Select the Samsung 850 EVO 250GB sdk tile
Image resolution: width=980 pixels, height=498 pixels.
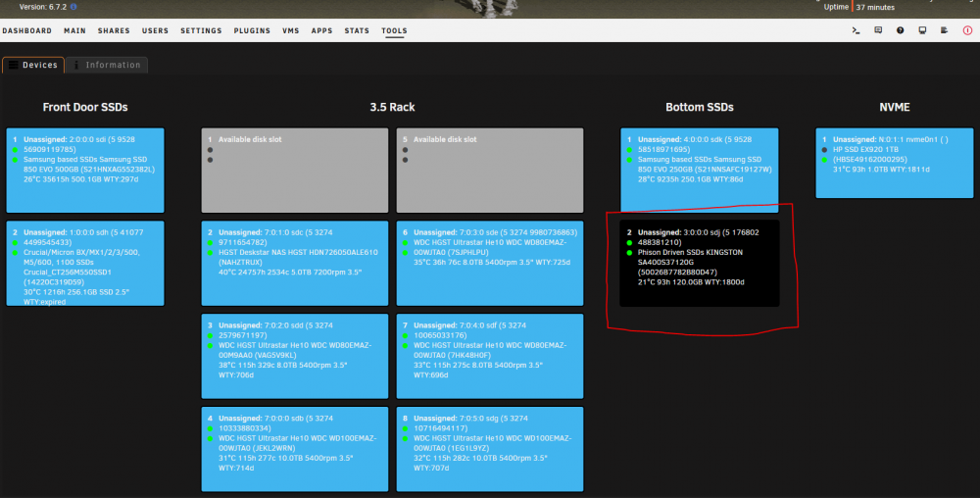tap(700, 171)
